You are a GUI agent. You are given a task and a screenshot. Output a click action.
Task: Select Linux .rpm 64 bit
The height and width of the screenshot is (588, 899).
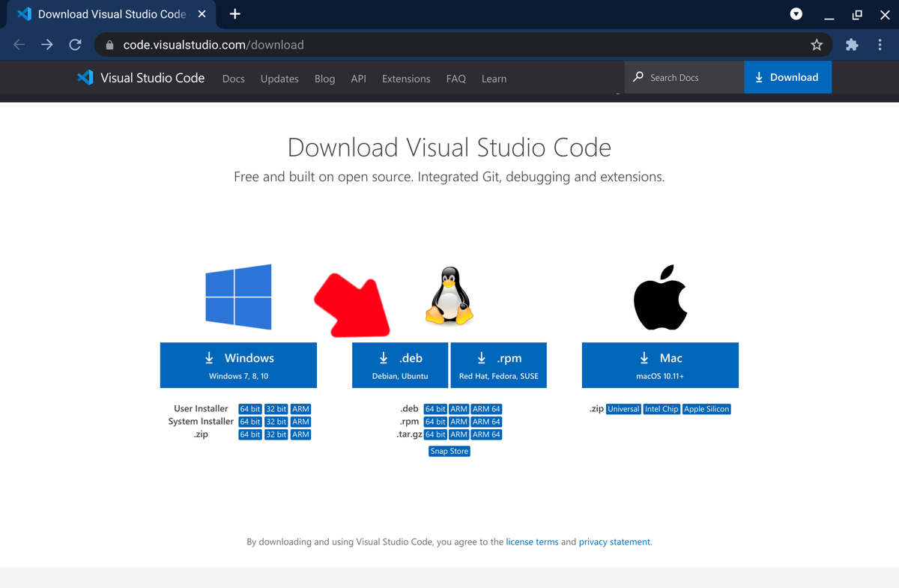(x=435, y=422)
